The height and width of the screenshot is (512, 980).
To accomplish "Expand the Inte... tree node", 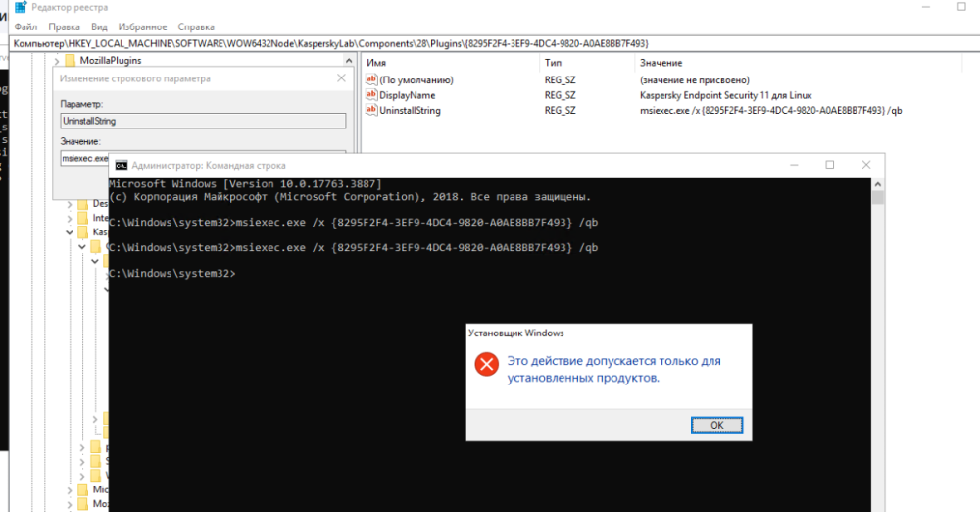I will (70, 218).
